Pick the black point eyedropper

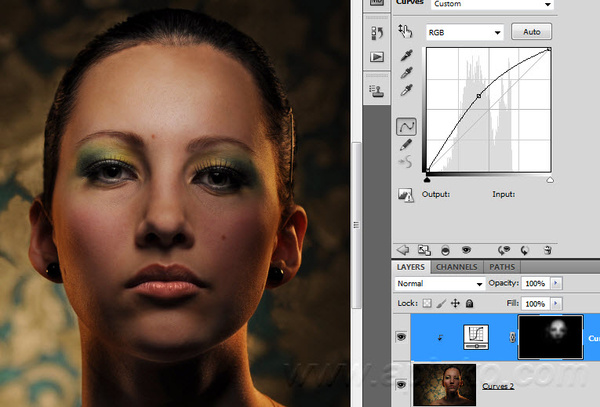(406, 55)
